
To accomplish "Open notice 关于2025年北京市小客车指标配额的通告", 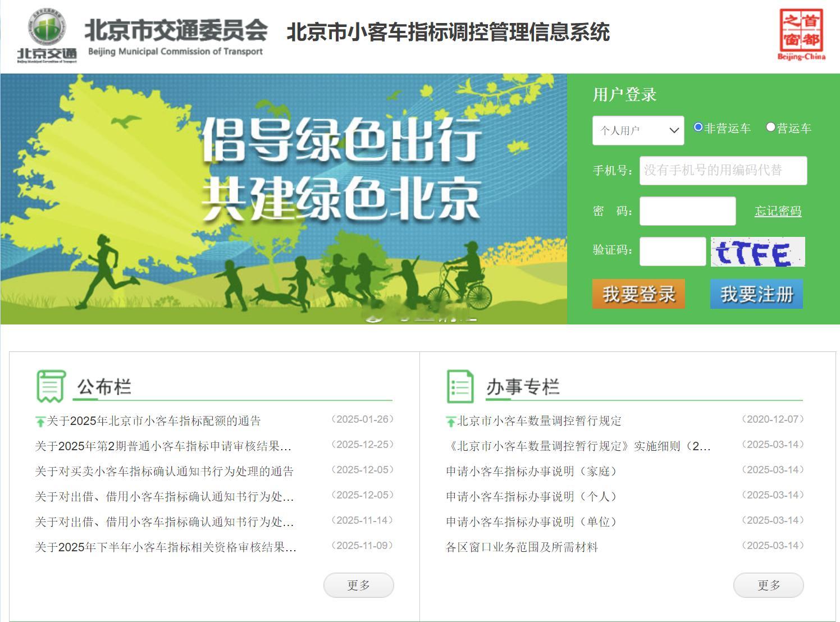I will pos(154,421).
